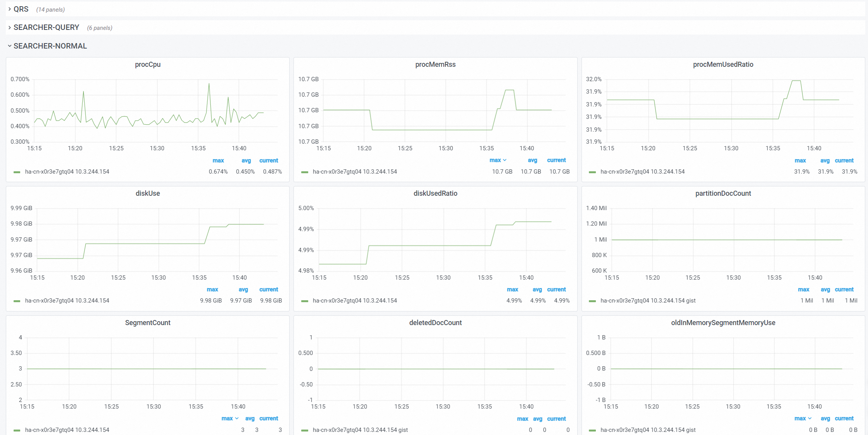Toggle the procMemUsedRatio series legend entry
The image size is (868, 435).
click(642, 172)
